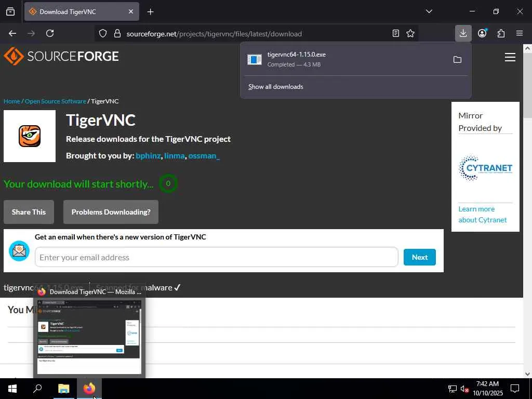Open Windows taskbar search
The image size is (532, 399).
tap(37, 389)
